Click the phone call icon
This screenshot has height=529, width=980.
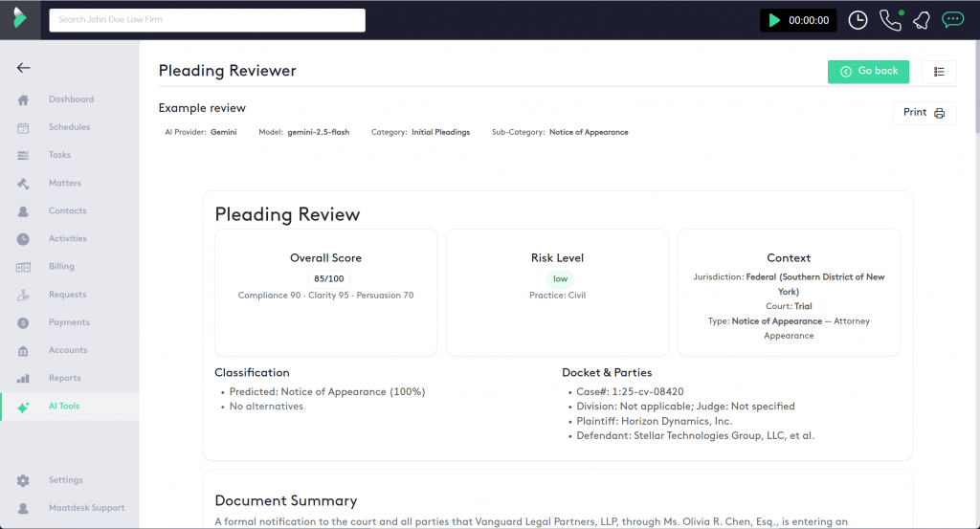(x=890, y=20)
